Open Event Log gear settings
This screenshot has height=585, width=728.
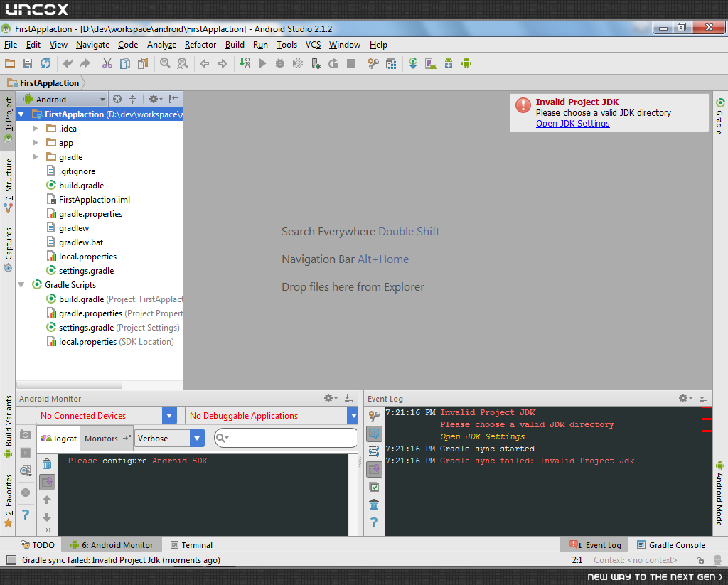[685, 398]
